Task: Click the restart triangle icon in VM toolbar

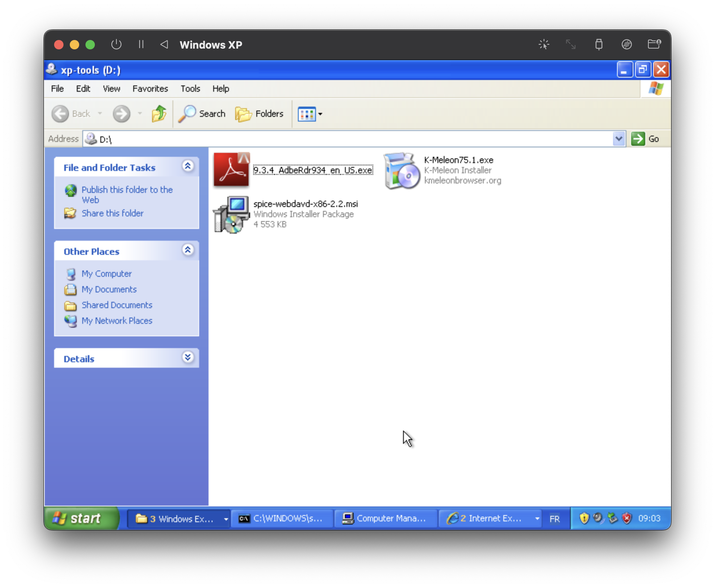Action: pos(164,44)
